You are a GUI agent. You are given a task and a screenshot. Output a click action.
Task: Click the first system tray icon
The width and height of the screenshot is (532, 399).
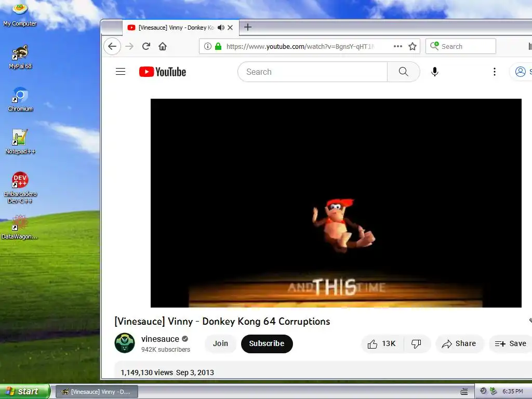coord(483,391)
